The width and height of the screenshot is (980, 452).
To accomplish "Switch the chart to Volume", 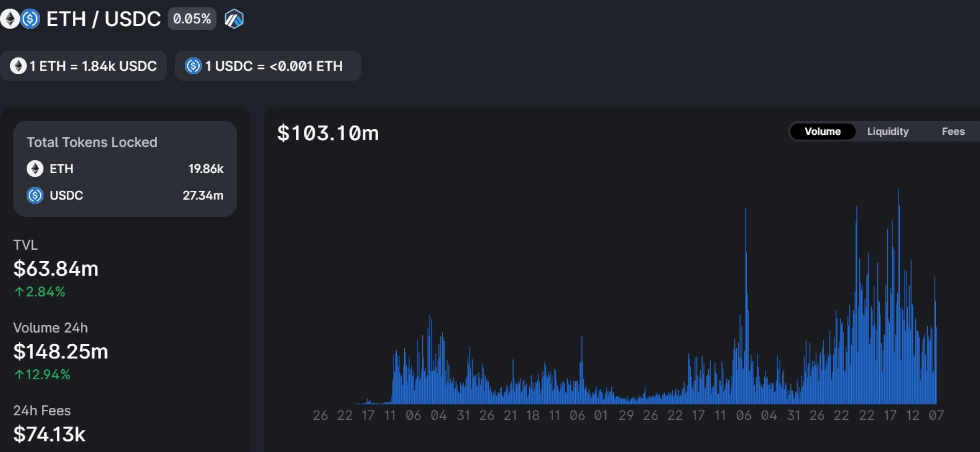I will [x=822, y=132].
